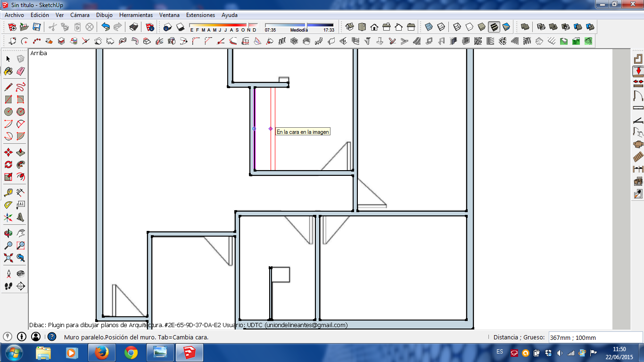This screenshot has width=644, height=362.
Task: Open Firefox from the taskbar
Action: click(101, 353)
